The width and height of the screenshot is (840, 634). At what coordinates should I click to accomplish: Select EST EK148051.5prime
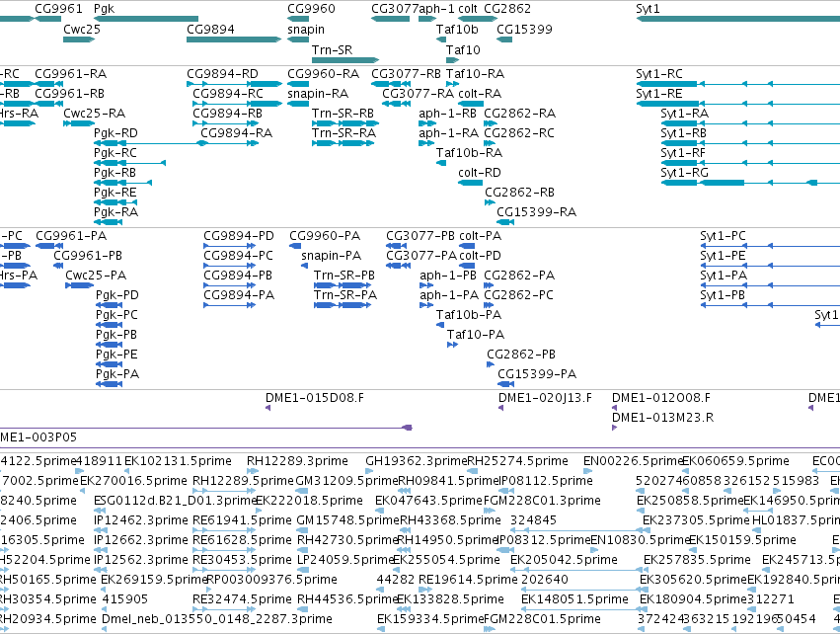pyautogui.click(x=574, y=599)
